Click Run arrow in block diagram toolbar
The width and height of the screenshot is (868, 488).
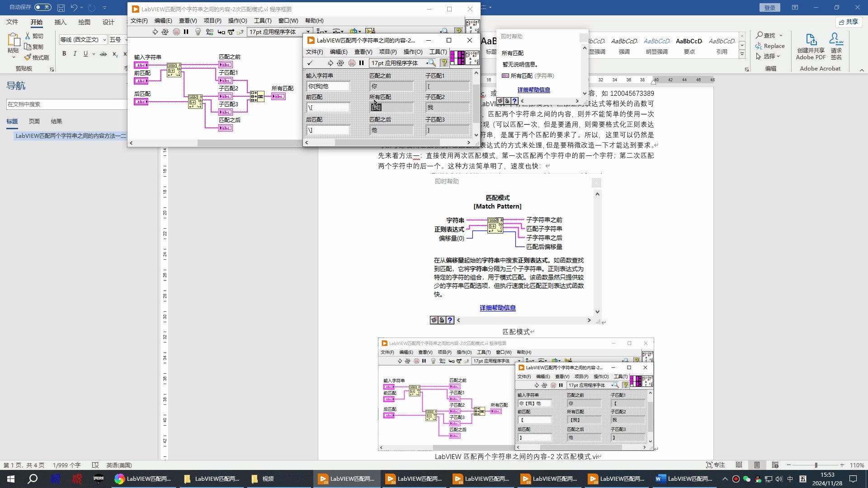coord(155,32)
